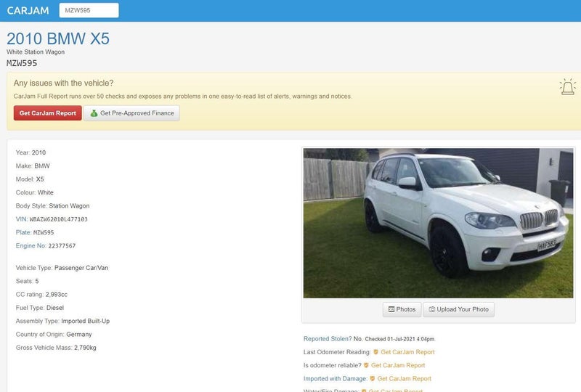This screenshot has height=392, width=581.
Task: Get CarJam Report for odometer reliability
Action: pos(398,365)
